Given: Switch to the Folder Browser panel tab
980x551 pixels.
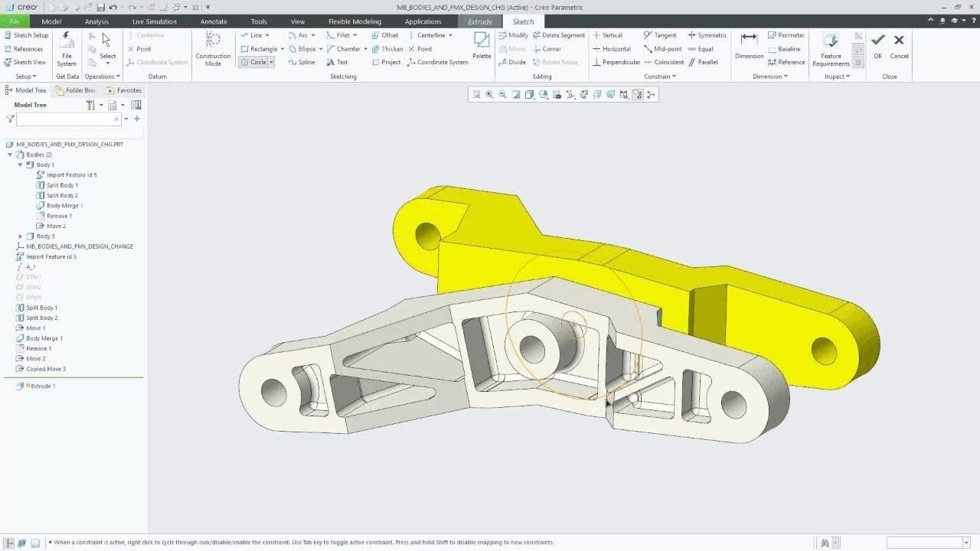Looking at the screenshot, I should click(76, 90).
